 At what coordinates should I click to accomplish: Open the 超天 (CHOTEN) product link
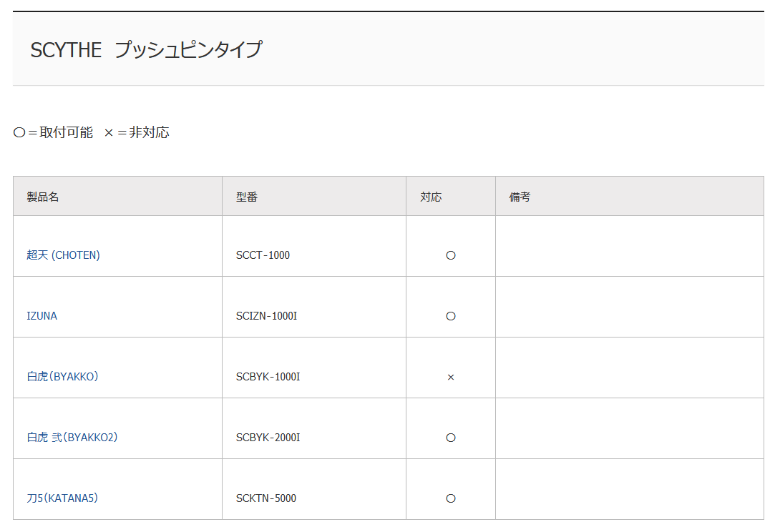click(63, 255)
